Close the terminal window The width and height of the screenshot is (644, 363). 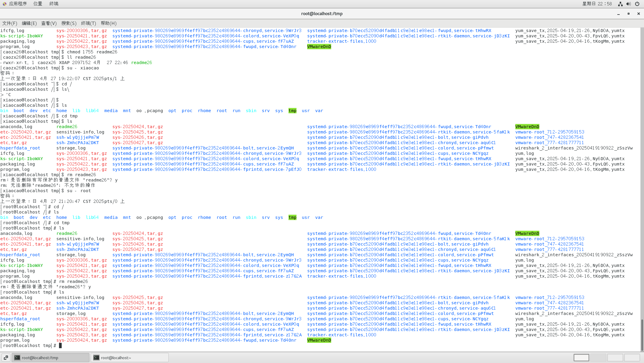point(638,14)
